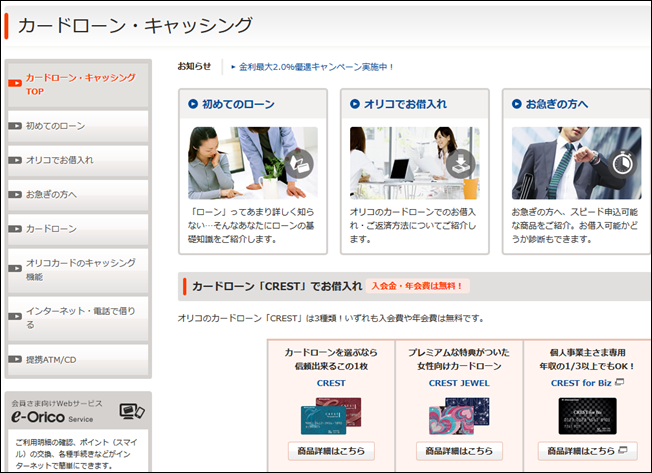Open the e-Orico Service banner
652x473 pixels.
[x=78, y=411]
